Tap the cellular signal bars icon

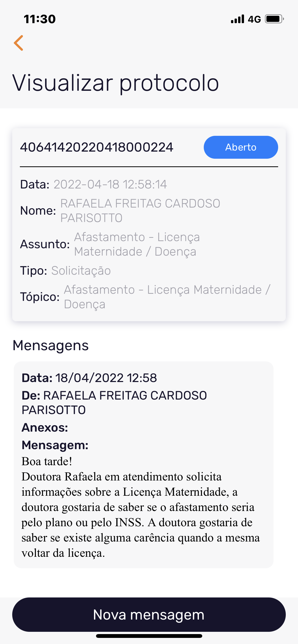click(x=237, y=19)
